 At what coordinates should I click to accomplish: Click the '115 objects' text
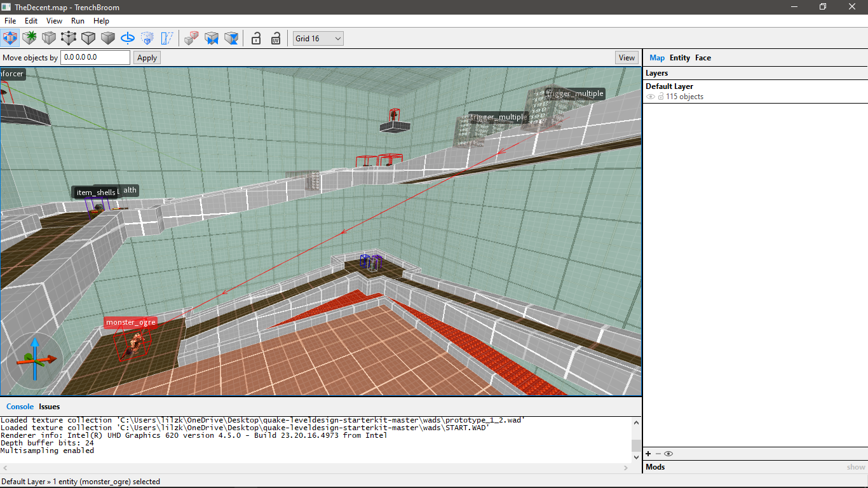tap(684, 97)
